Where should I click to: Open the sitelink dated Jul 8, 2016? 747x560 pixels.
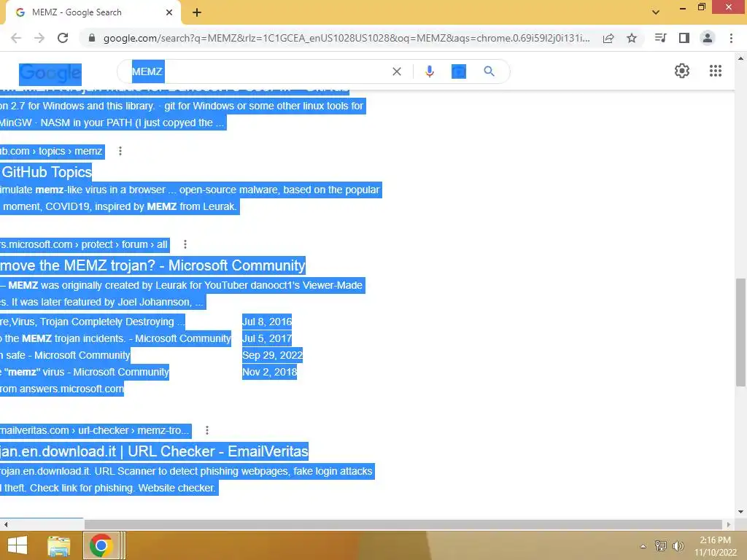pyautogui.click(x=93, y=322)
